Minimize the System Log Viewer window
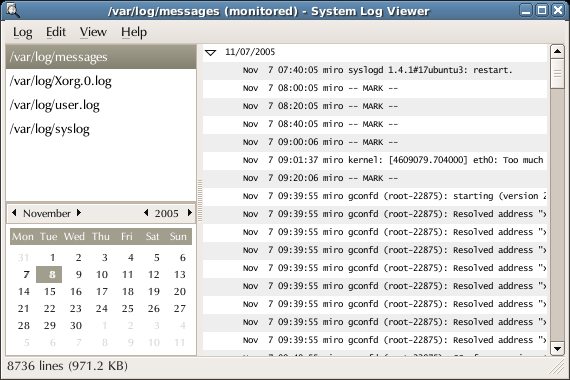The width and height of the screenshot is (570, 380). pyautogui.click(x=526, y=10)
